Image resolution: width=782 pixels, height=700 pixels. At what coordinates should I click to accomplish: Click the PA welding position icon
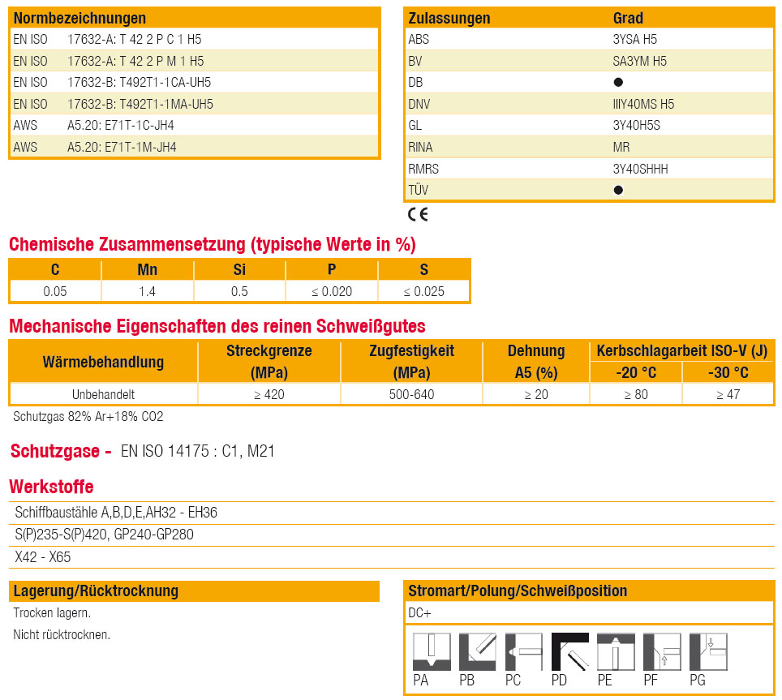pos(432,652)
